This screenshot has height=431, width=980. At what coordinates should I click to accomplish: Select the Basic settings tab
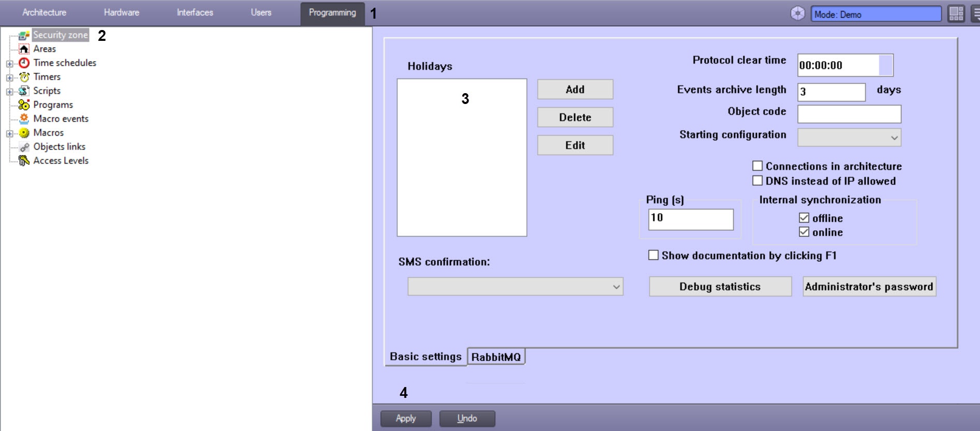pyautogui.click(x=426, y=356)
